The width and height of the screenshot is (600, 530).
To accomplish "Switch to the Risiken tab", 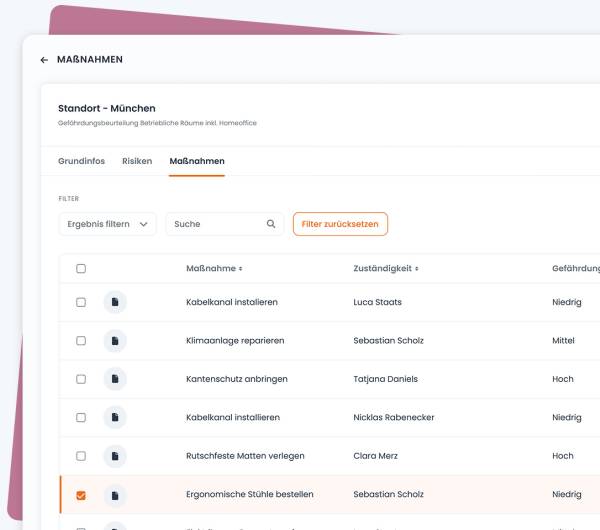I will pos(137,161).
